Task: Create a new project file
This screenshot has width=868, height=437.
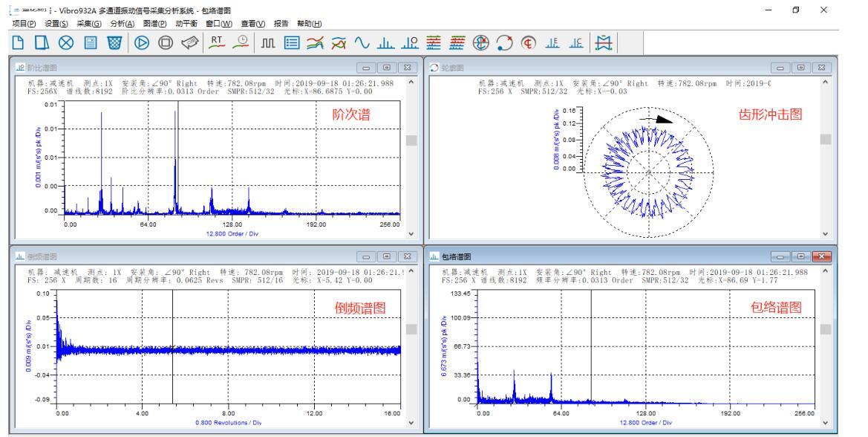Action: [x=19, y=42]
